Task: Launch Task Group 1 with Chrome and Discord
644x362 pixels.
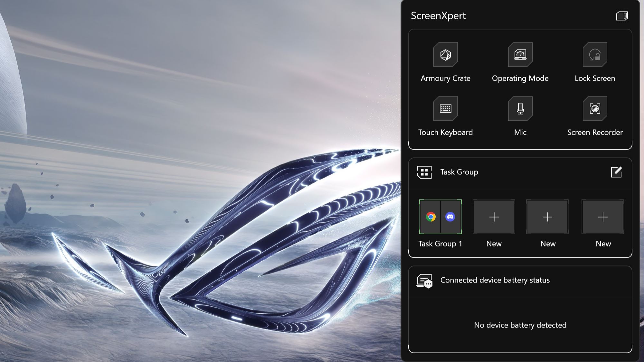Action: click(x=440, y=217)
